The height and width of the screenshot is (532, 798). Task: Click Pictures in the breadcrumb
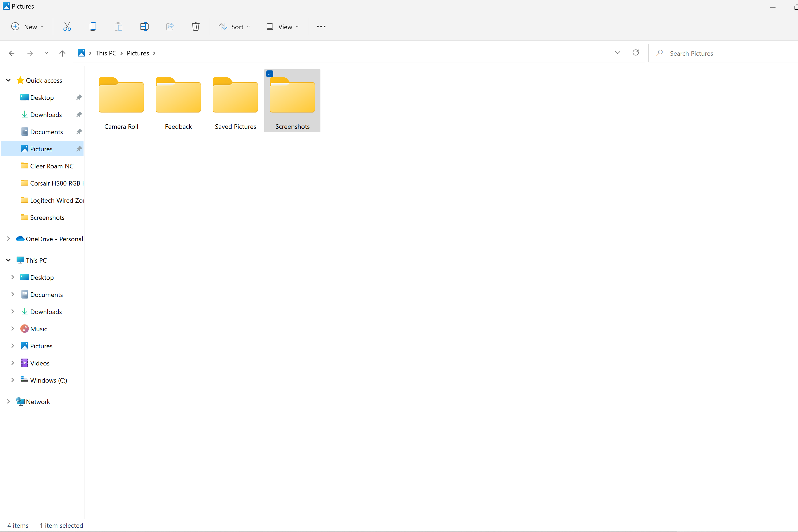(138, 53)
